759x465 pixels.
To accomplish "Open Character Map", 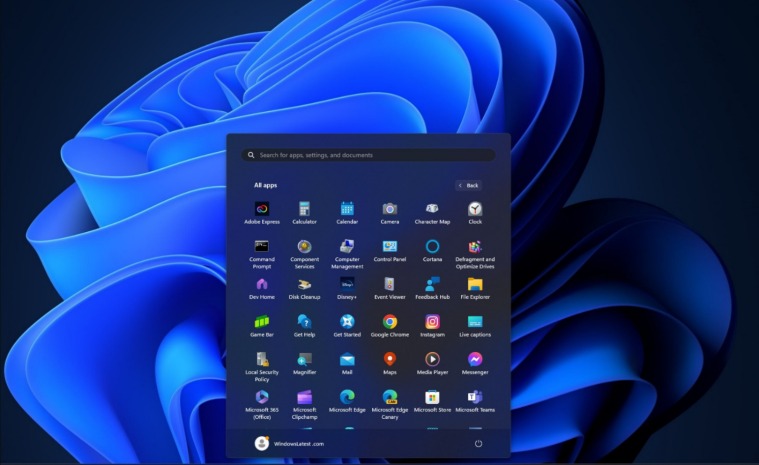I will tap(432, 209).
